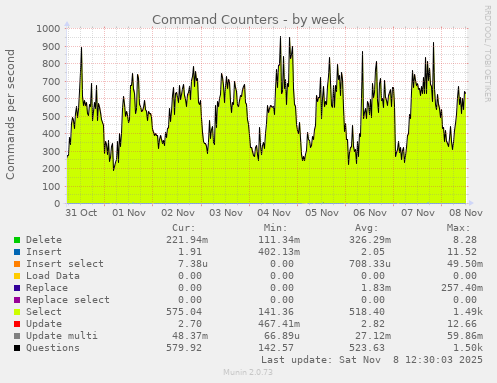Click the Max: column header
The width and height of the screenshot is (497, 383).
pos(458,228)
